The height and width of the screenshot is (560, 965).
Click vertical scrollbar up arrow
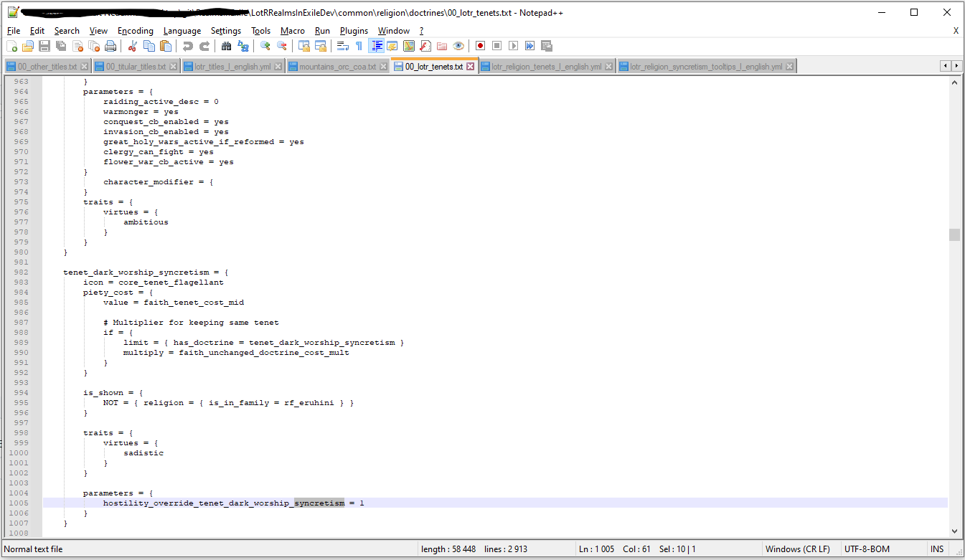[954, 82]
